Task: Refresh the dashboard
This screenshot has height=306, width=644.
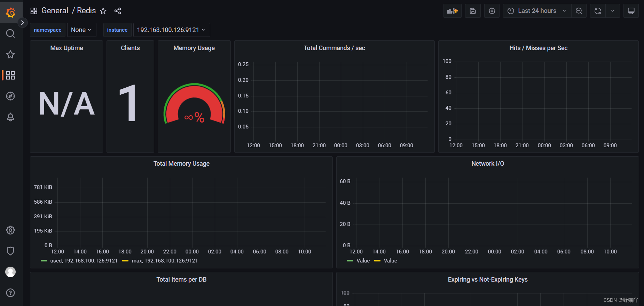Action: [598, 11]
